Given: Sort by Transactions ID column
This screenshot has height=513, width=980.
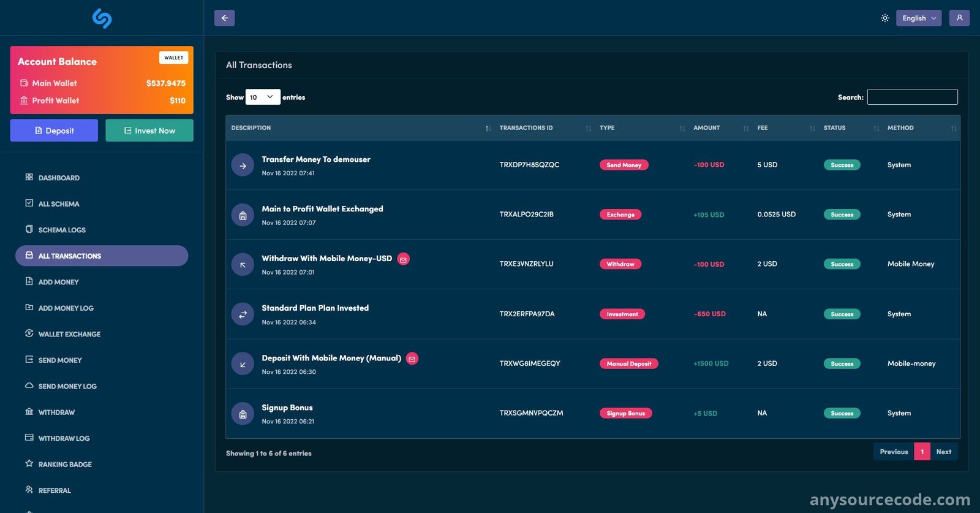Looking at the screenshot, I should (545, 128).
